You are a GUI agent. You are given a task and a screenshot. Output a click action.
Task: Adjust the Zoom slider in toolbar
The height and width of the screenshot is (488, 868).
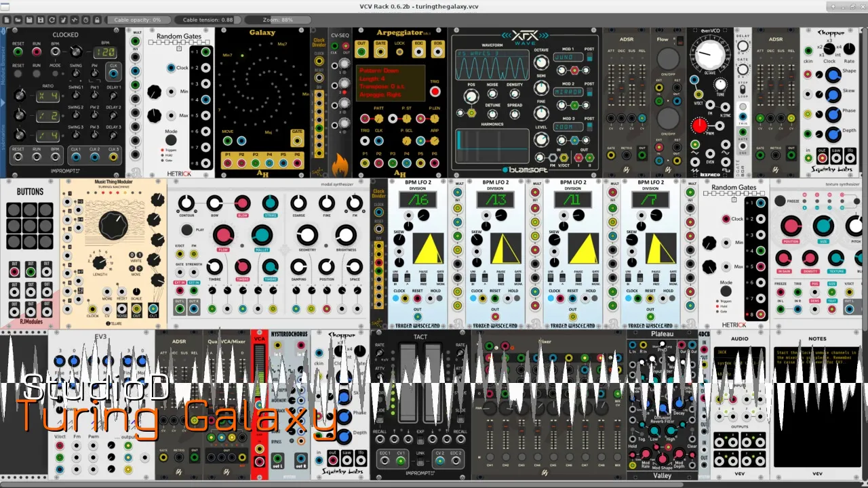pyautogui.click(x=277, y=20)
